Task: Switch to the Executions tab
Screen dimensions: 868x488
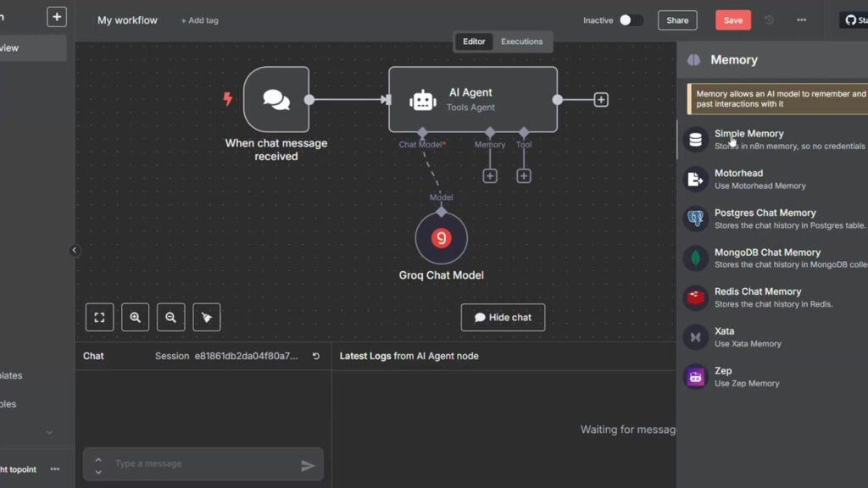Action: click(x=521, y=42)
